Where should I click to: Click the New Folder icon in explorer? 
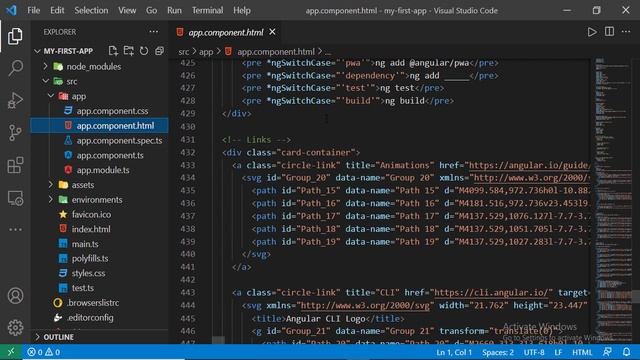click(129, 51)
